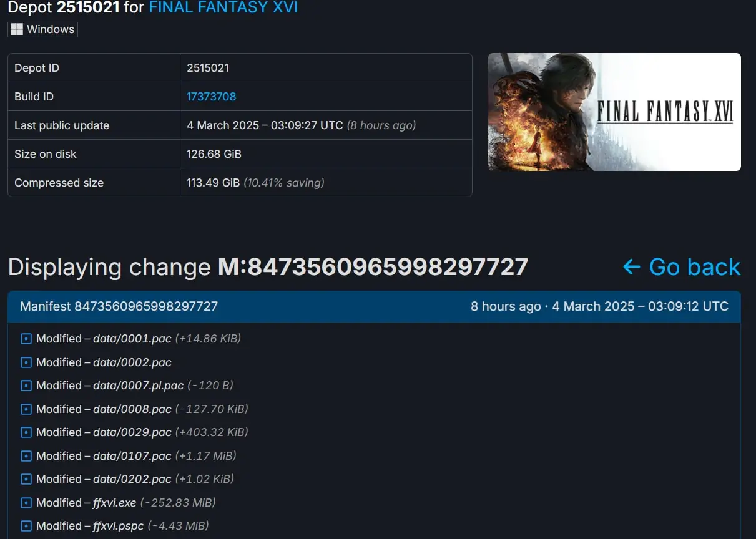Click the Final Fantasy XVI banner image
Screen dimensions: 756x539
[614, 112]
